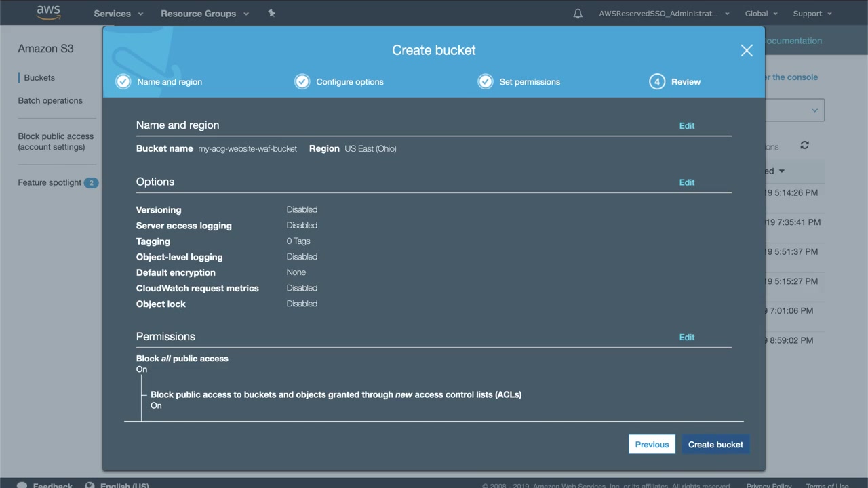Click the 8:59:02 PM timestamp row

tap(789, 340)
